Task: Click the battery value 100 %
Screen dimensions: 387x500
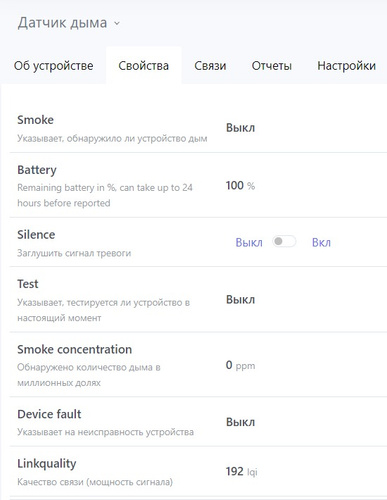Action: pyautogui.click(x=240, y=185)
